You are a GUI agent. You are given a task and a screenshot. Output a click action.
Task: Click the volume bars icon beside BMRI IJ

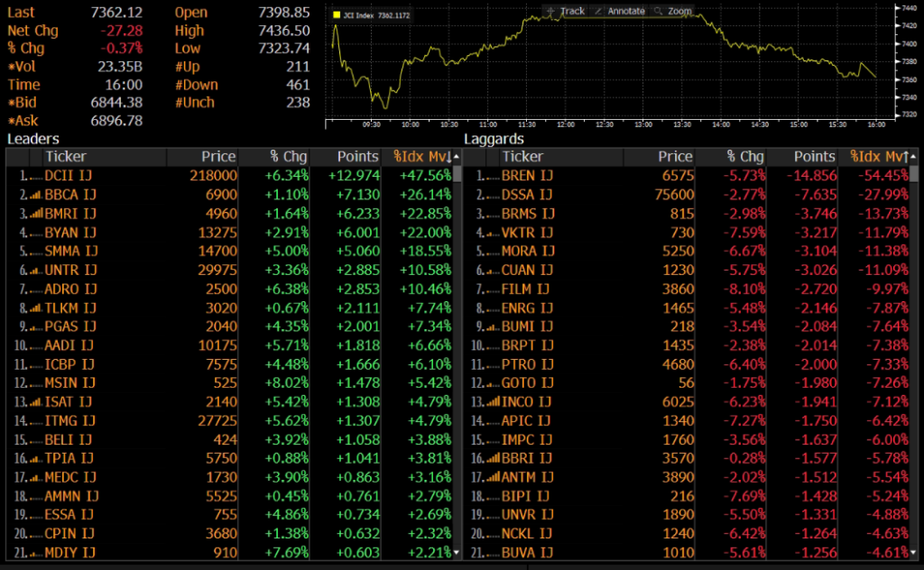(35, 213)
